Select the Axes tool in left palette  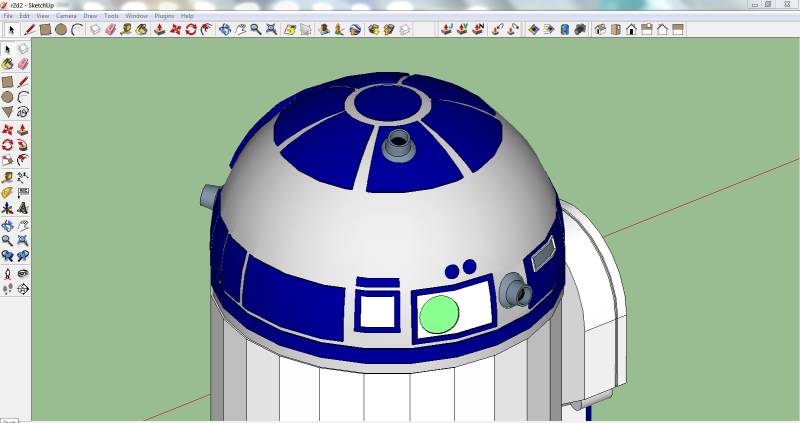(7, 208)
